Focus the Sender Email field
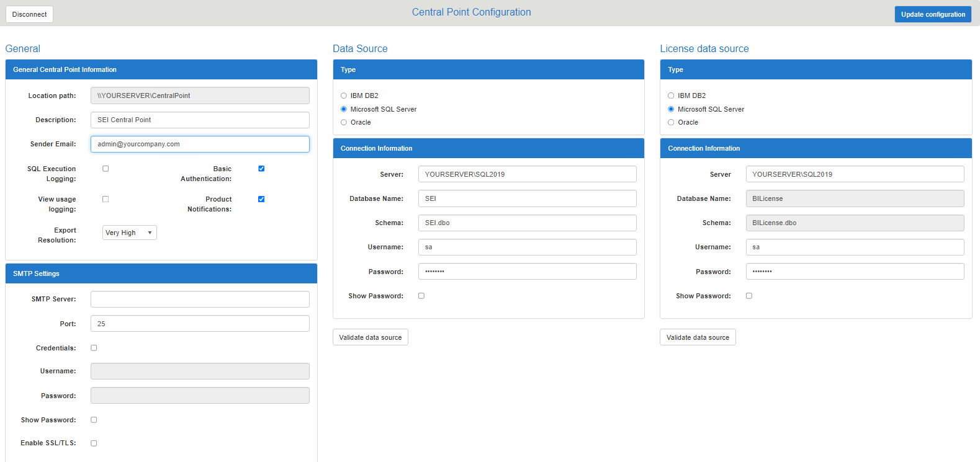Screen dimensions: 980x462 point(200,144)
